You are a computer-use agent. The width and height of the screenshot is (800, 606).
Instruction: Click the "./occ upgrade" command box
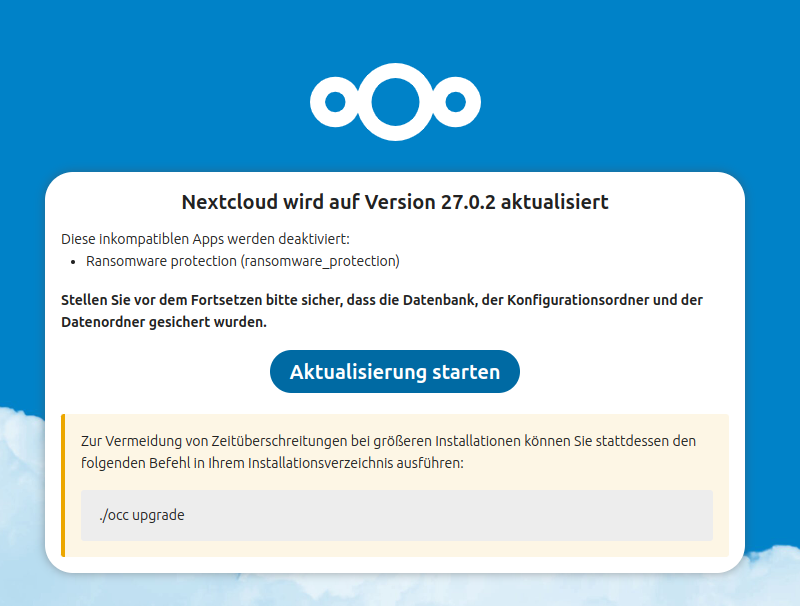(397, 515)
